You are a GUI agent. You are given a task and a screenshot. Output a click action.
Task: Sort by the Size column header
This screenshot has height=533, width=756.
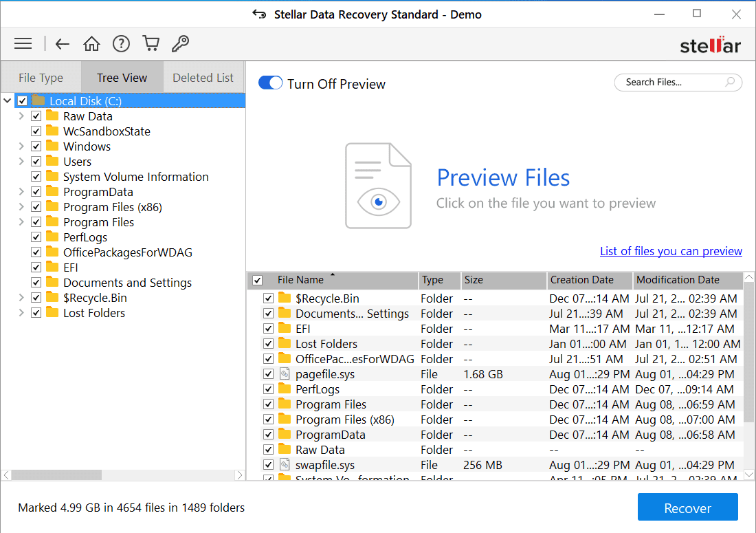tap(503, 280)
